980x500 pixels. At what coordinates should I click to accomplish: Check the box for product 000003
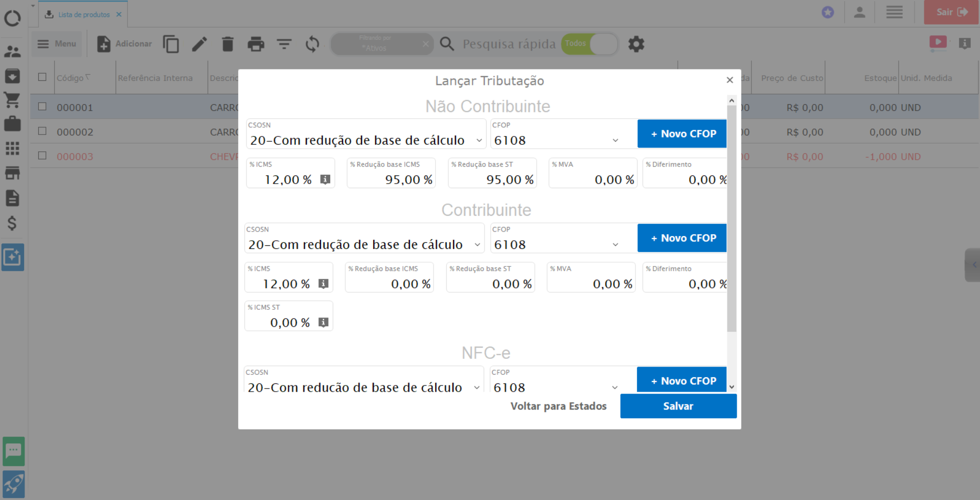point(42,156)
